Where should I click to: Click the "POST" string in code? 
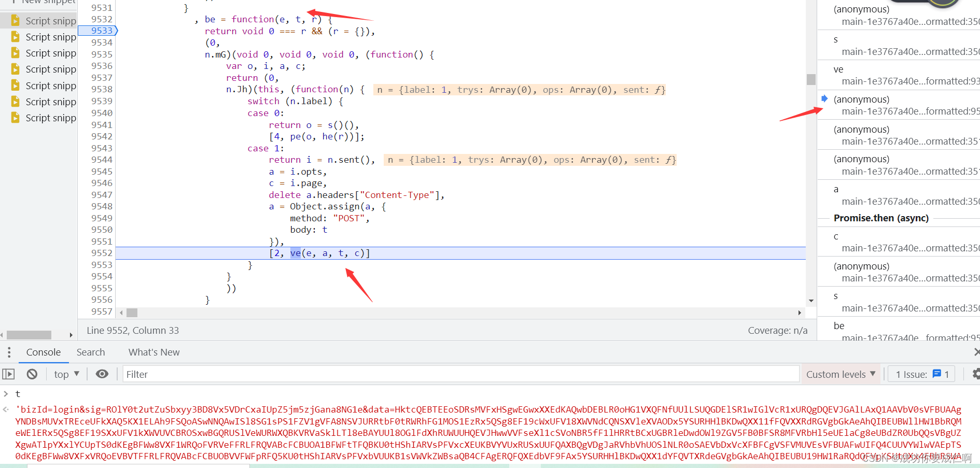(348, 218)
